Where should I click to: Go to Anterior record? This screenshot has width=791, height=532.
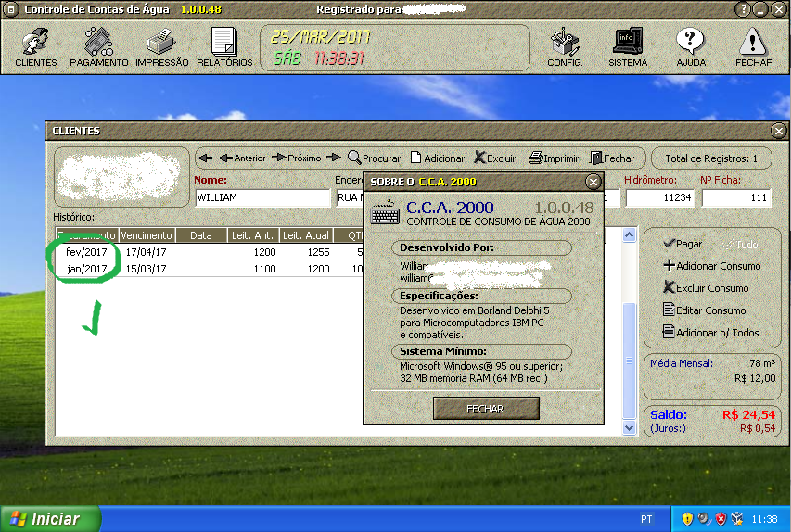[x=242, y=158]
